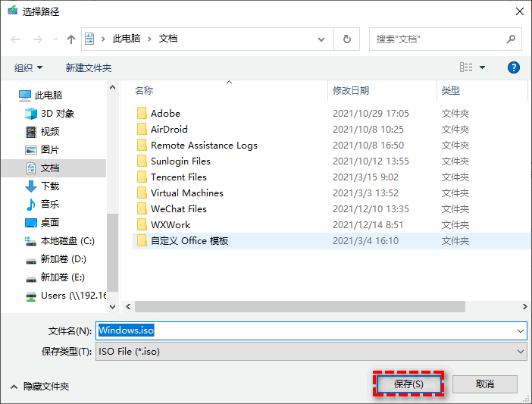Sort files by 类型 column
Viewport: 532px width, 404px height.
click(x=451, y=90)
